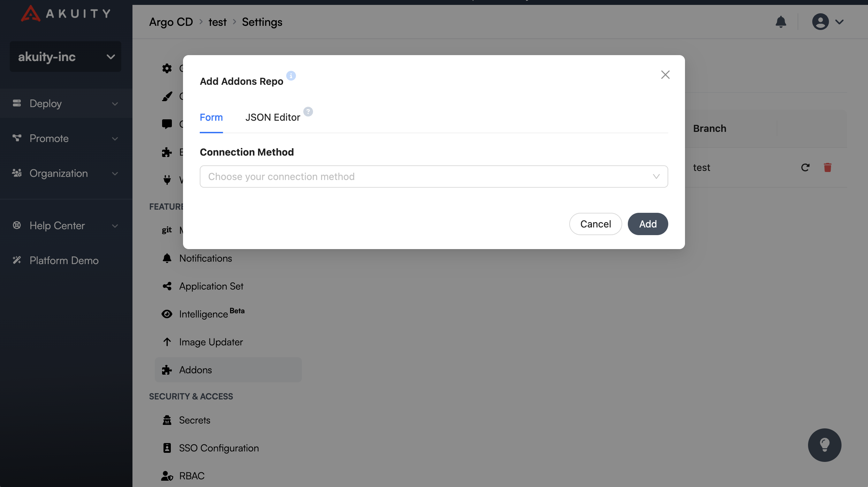Click the red delete trash icon
The width and height of the screenshot is (868, 487).
point(828,167)
